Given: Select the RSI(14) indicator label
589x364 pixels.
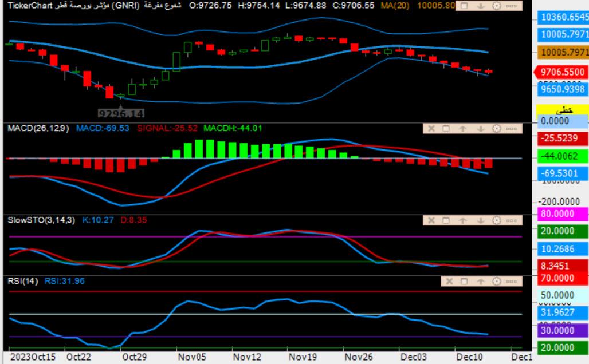Looking at the screenshot, I should point(22,281).
